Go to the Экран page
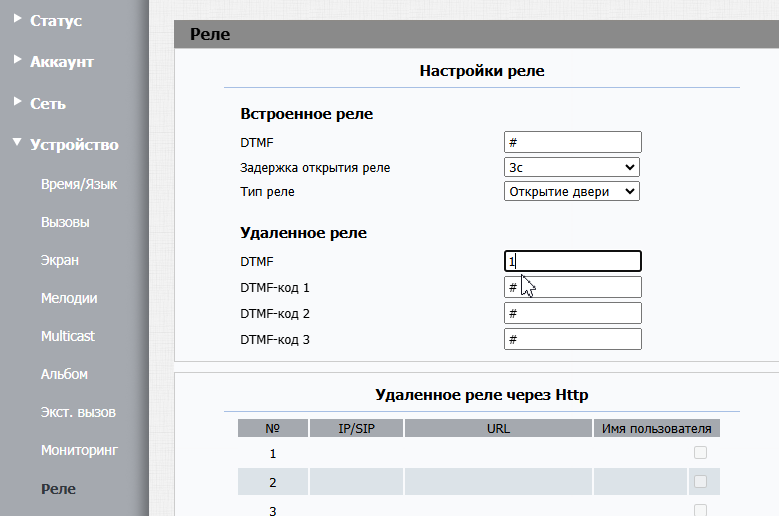This screenshot has height=516, width=779. click(x=60, y=260)
